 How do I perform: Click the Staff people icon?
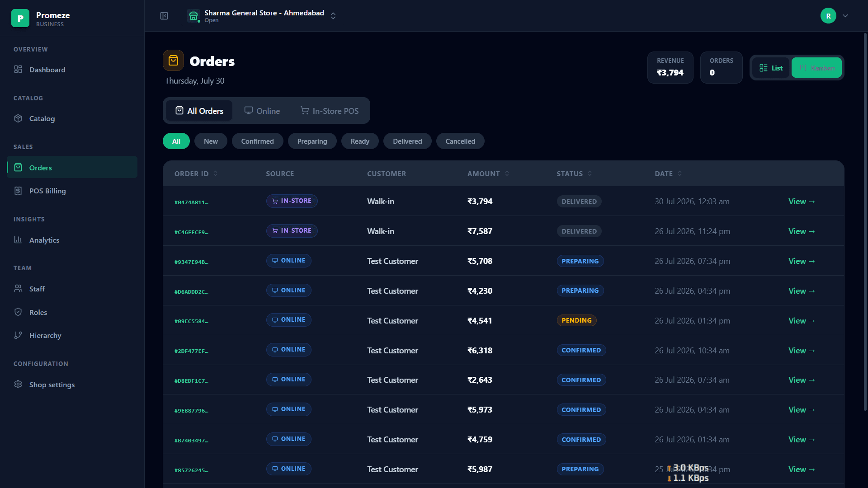point(18,288)
